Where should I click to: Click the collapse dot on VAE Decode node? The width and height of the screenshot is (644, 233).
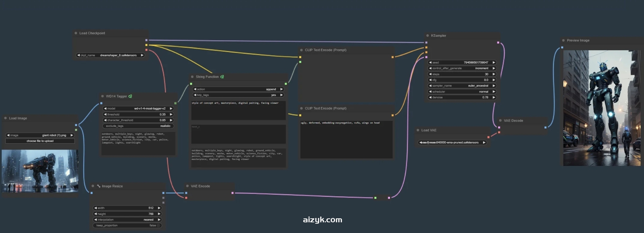500,121
